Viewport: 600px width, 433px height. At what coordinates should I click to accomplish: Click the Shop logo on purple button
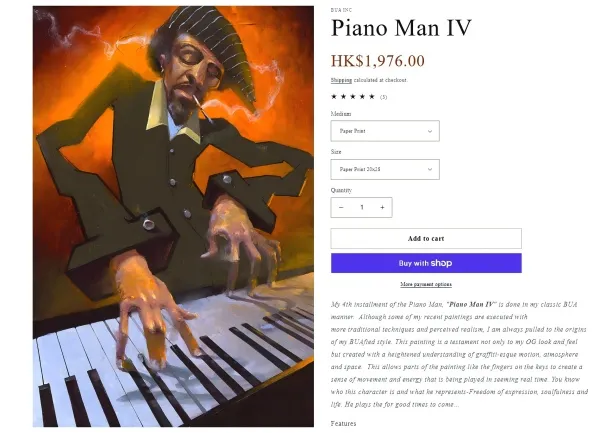click(441, 263)
